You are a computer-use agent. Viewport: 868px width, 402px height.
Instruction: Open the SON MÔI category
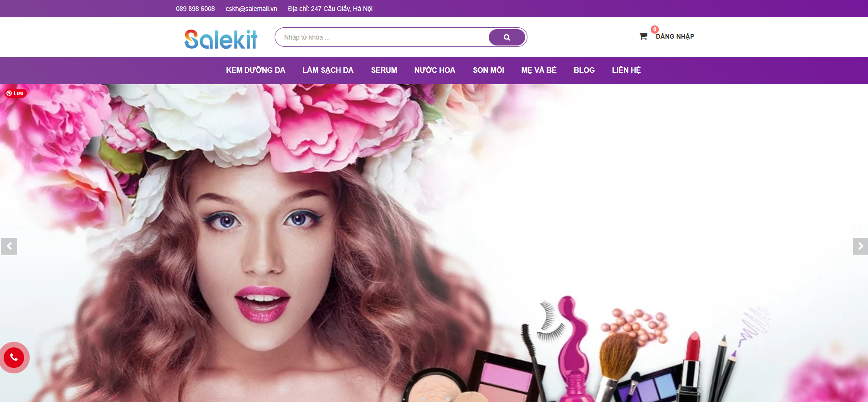[488, 70]
